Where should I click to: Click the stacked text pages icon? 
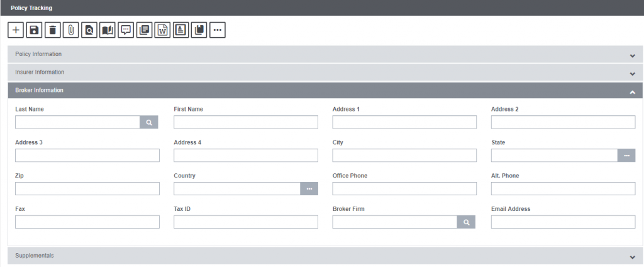pos(144,30)
